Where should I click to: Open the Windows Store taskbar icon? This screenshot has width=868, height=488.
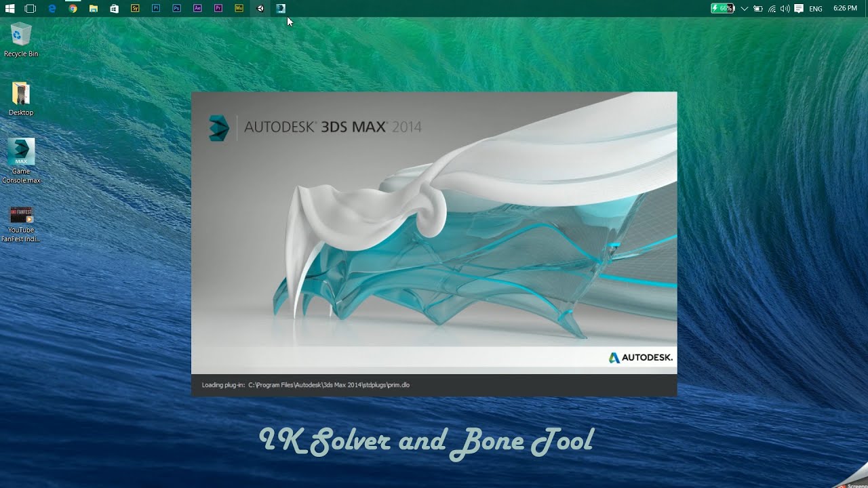(114, 9)
